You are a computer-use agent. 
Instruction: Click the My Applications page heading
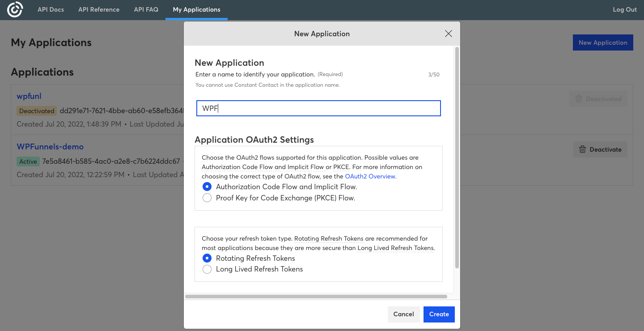pyautogui.click(x=51, y=42)
